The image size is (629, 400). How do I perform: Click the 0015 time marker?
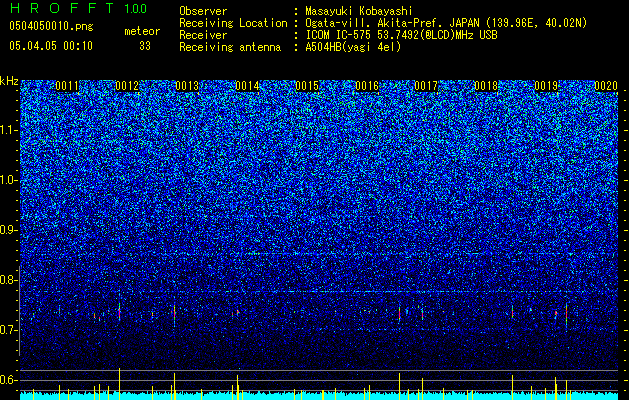[307, 86]
